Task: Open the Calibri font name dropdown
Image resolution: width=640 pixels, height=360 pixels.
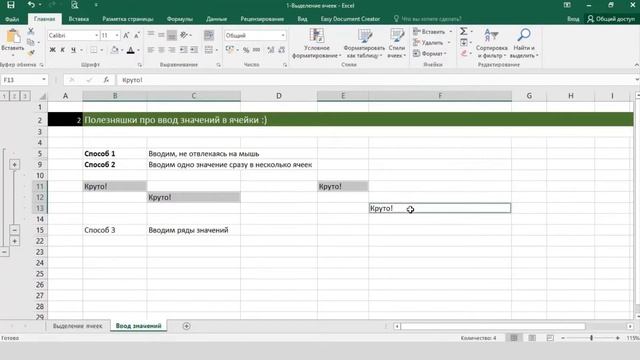Action: 96,36
